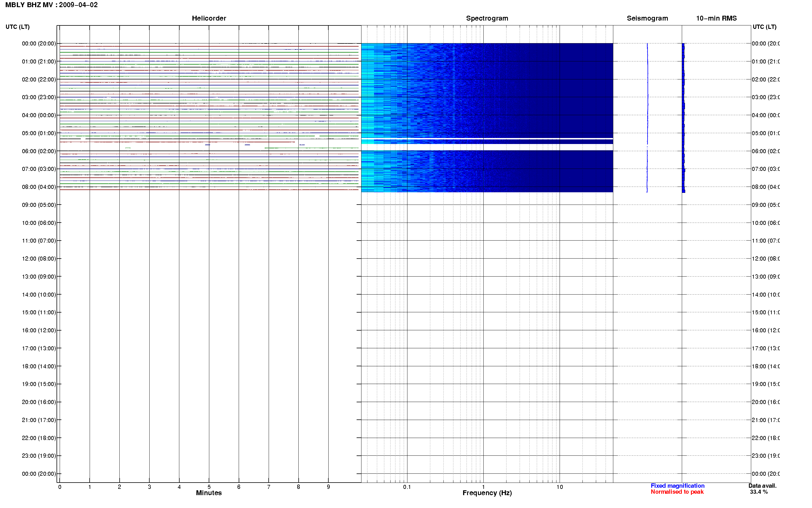812x508 pixels.
Task: Click the left-axis 06:00 (02:00) time label
Action: 39,151
